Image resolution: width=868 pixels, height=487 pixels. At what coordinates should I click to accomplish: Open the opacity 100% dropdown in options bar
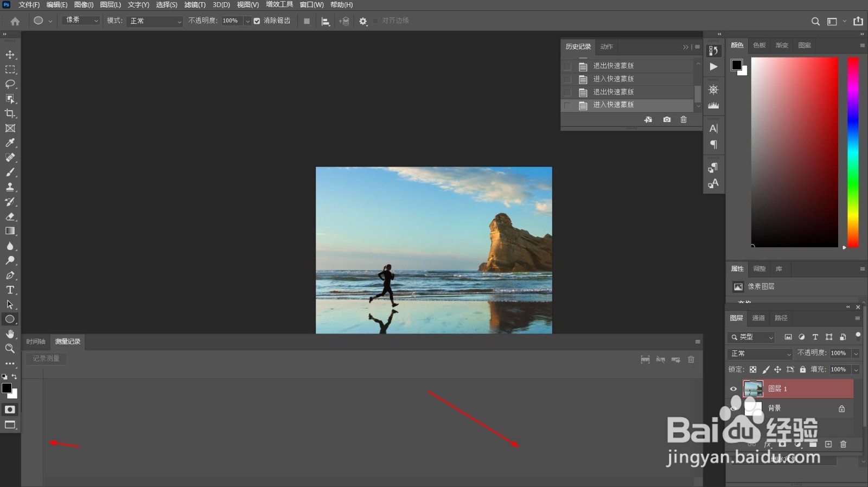click(247, 21)
